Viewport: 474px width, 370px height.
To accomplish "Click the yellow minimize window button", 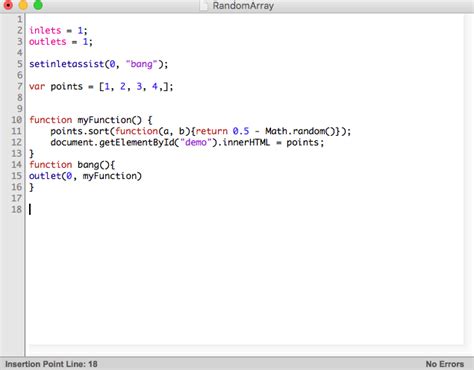I will [x=23, y=5].
